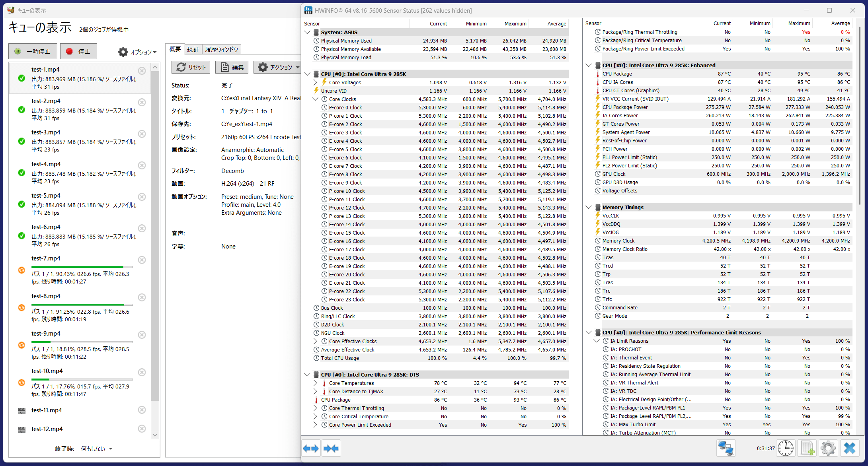
Task: Click the log-to-file sheet icon
Action: click(x=807, y=449)
